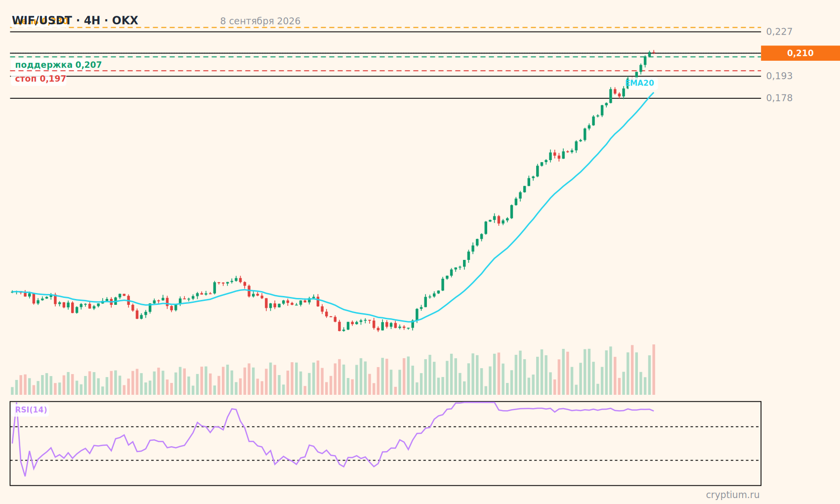This screenshot has height=504, width=840.
Task: Click the WIF/USDT · 4H · OKX chart title
Action: tap(75, 21)
